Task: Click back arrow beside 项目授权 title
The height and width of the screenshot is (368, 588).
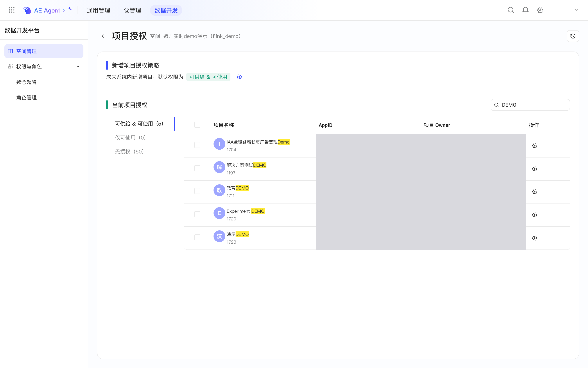Action: coord(103,36)
